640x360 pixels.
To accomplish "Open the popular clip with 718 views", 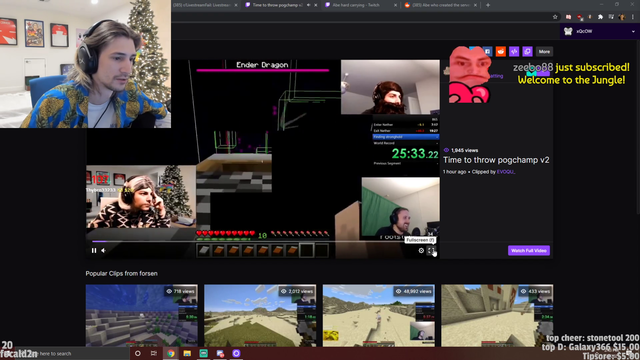I will [x=142, y=316].
